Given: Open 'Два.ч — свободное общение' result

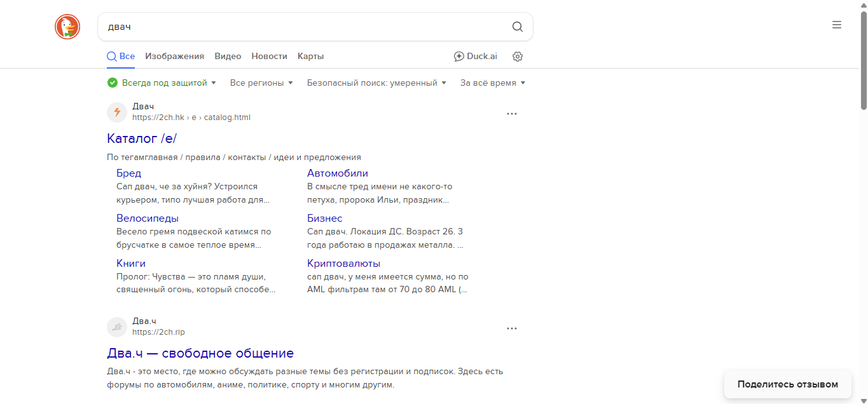Looking at the screenshot, I should [x=200, y=353].
